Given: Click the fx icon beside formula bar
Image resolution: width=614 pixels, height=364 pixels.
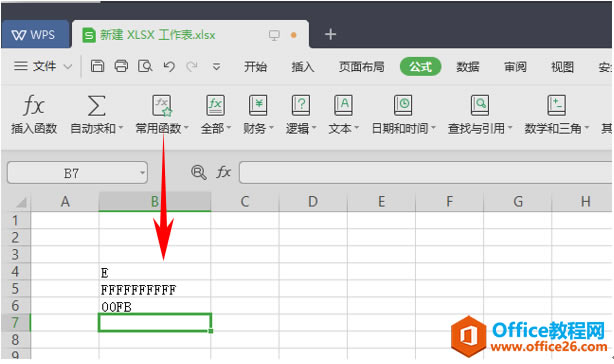Looking at the screenshot, I should 224,172.
